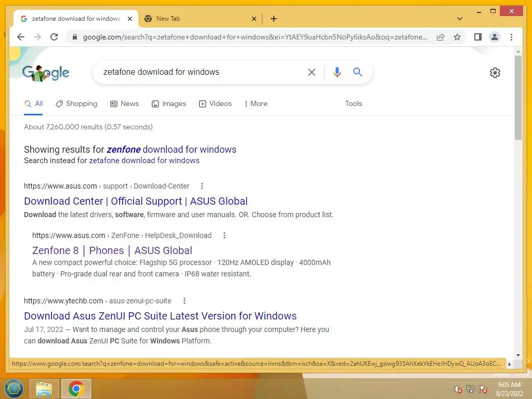Open Zenfone 8 Phones ASUS Global result

pos(112,250)
